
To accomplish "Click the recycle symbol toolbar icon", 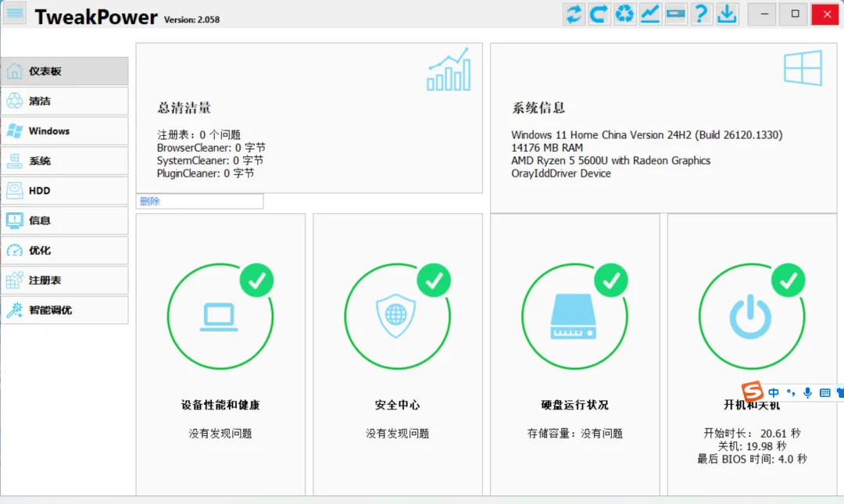I will point(624,14).
